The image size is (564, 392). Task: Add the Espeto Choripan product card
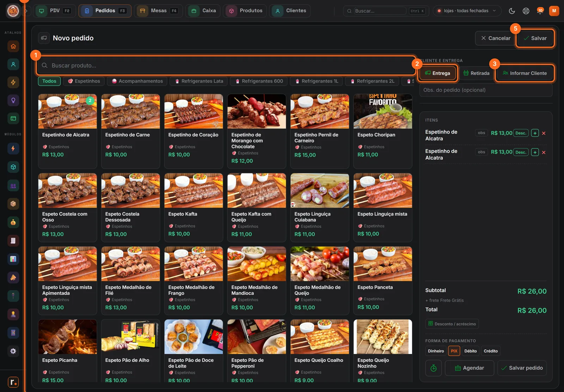(x=383, y=131)
